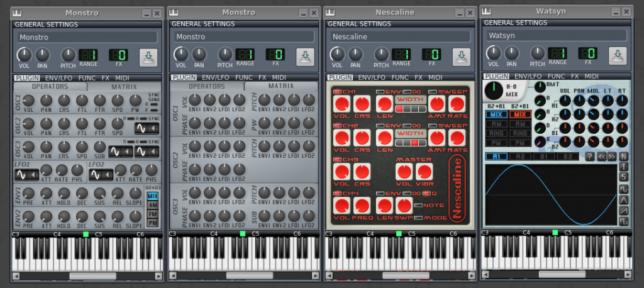Open Monstro LFO2 waveform selector
Screen dimensions: 644x288
click(x=101, y=175)
